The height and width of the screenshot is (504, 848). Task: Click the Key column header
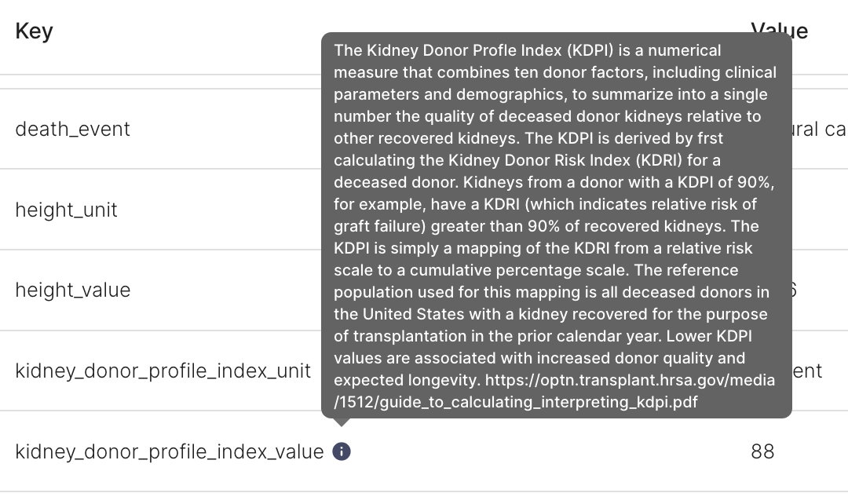click(x=34, y=31)
